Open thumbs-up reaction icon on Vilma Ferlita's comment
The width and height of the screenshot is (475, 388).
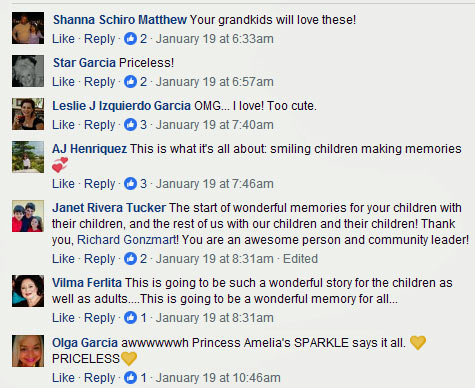pyautogui.click(x=130, y=318)
